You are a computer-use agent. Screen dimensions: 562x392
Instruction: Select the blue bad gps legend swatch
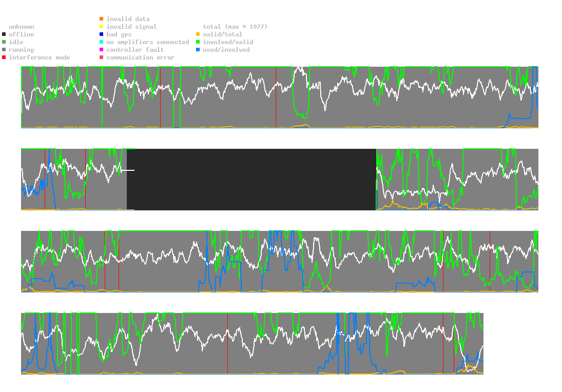tap(102, 34)
